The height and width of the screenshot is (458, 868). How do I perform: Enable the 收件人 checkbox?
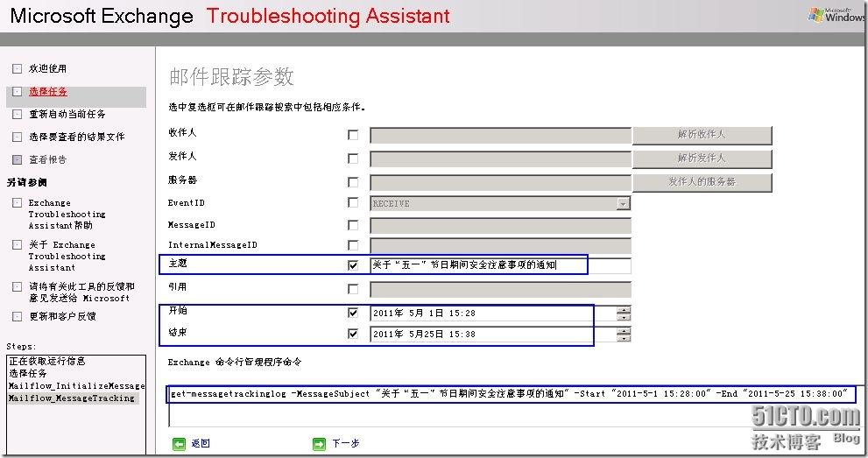click(x=353, y=136)
